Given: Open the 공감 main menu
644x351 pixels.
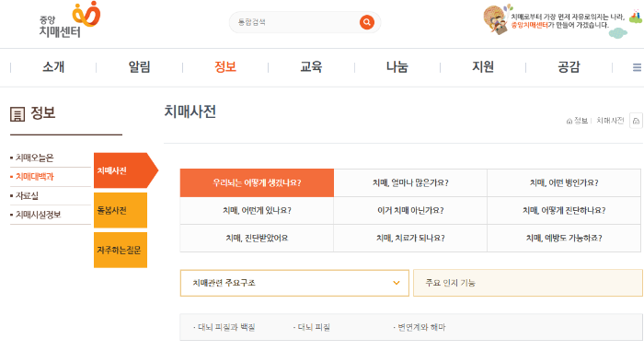Looking at the screenshot, I should click(x=569, y=66).
